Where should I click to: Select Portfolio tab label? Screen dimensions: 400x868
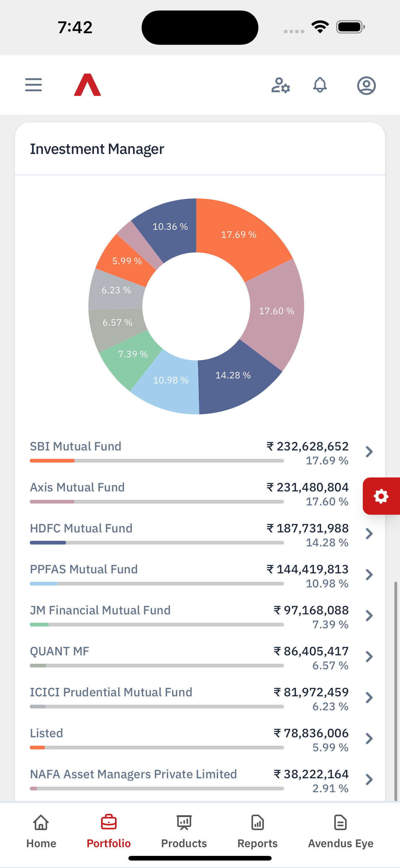coord(109,843)
